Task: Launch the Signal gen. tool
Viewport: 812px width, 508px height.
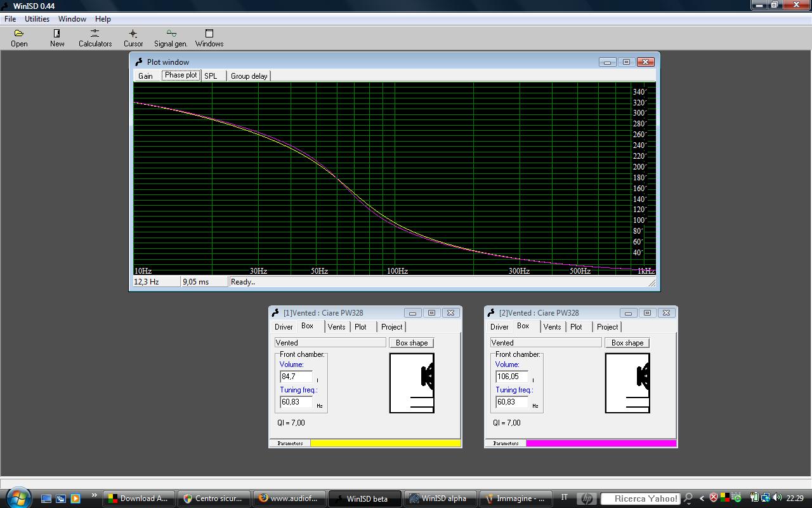Action: tap(171, 37)
